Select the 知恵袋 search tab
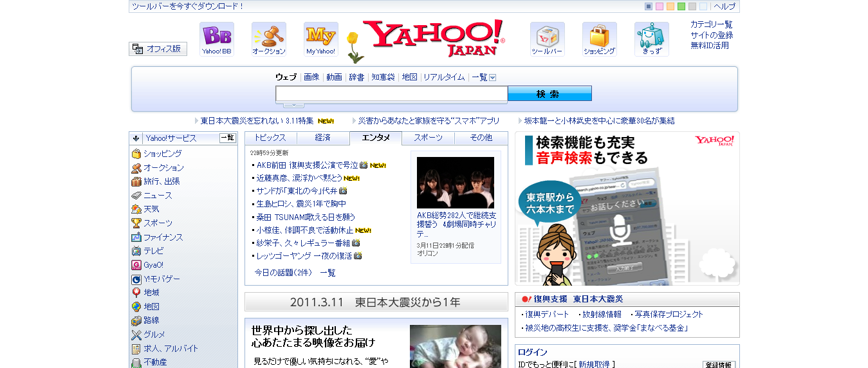The image size is (868, 368). [383, 77]
